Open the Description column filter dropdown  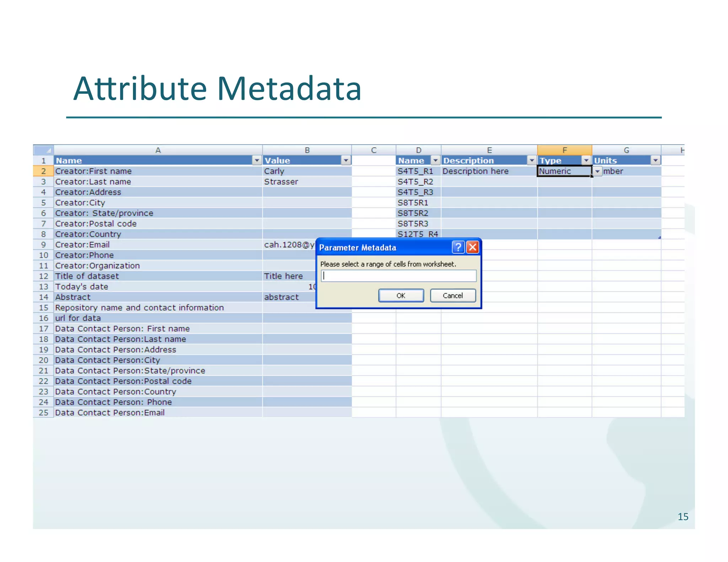pos(532,161)
